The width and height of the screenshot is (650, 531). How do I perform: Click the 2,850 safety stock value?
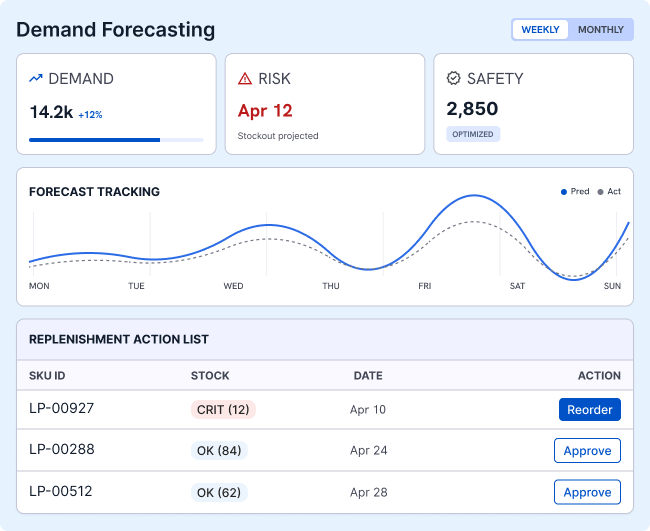(472, 109)
